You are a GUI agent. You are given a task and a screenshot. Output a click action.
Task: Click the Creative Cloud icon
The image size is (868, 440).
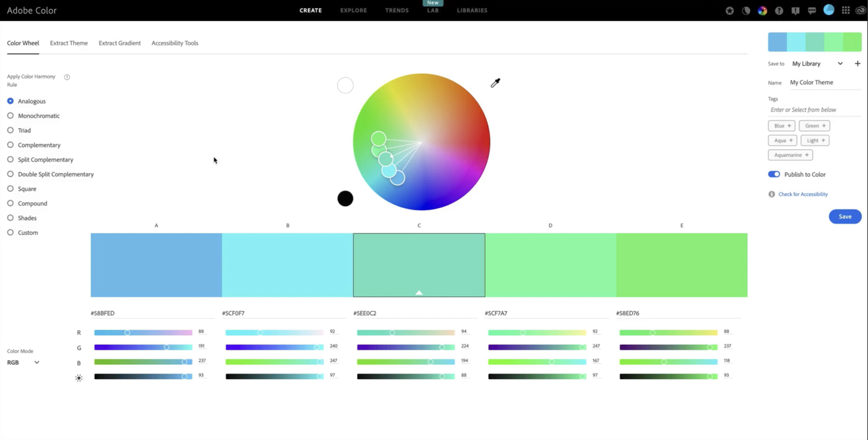pos(861,10)
